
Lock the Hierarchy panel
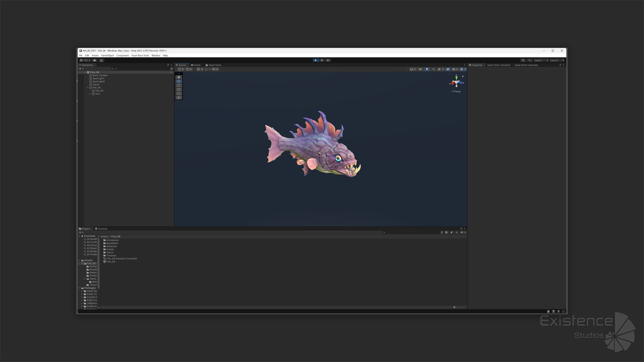pos(168,65)
